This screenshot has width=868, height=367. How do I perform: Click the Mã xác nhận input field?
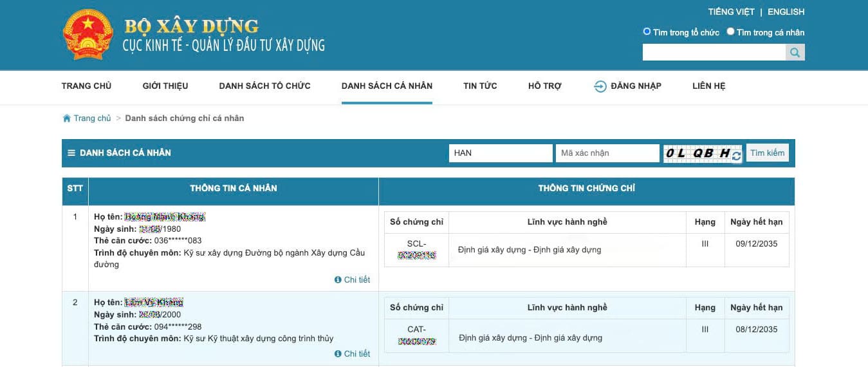607,153
